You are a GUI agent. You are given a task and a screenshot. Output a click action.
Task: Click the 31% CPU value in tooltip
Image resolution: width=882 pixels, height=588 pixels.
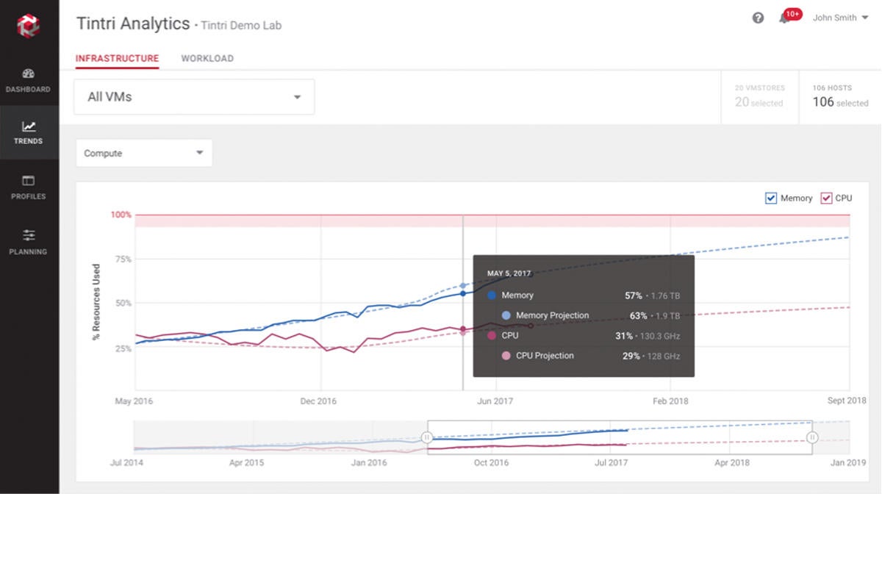[x=624, y=336]
